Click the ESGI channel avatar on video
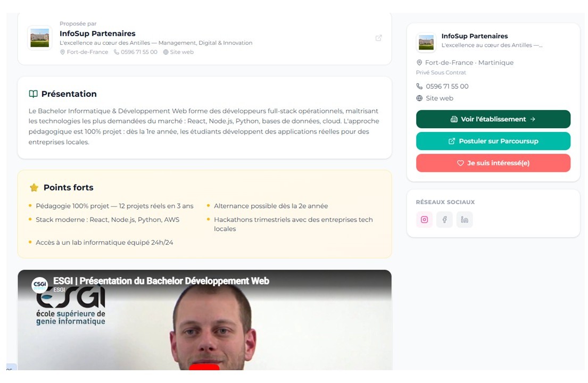Viewport: 588px width, 383px height. (x=39, y=285)
